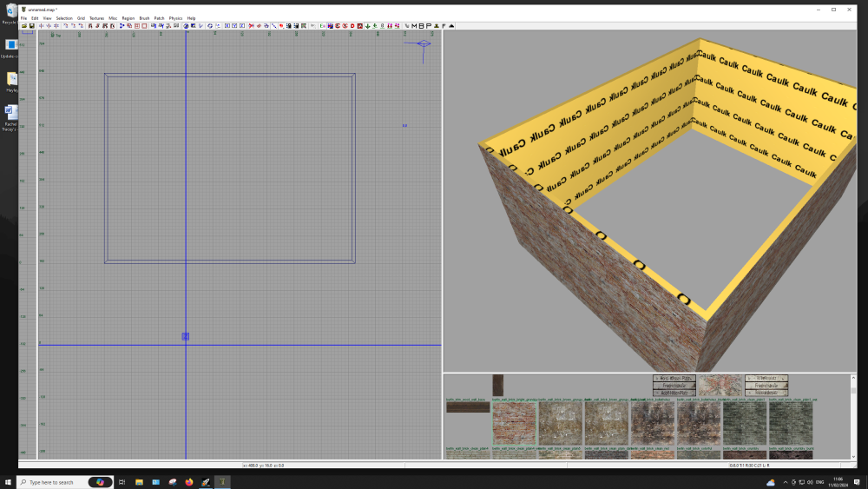Click the blue globe view icon
Screen dimensions: 868x489
[186, 25]
